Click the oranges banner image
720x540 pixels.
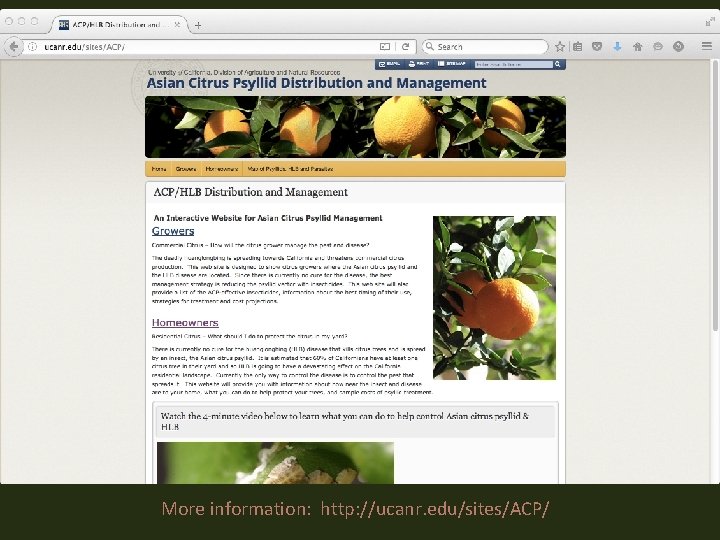[x=355, y=127]
